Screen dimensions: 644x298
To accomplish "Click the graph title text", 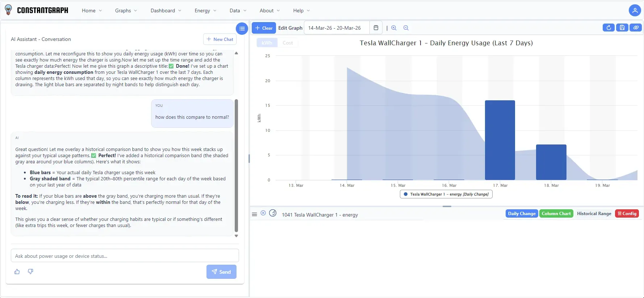I will (x=446, y=43).
